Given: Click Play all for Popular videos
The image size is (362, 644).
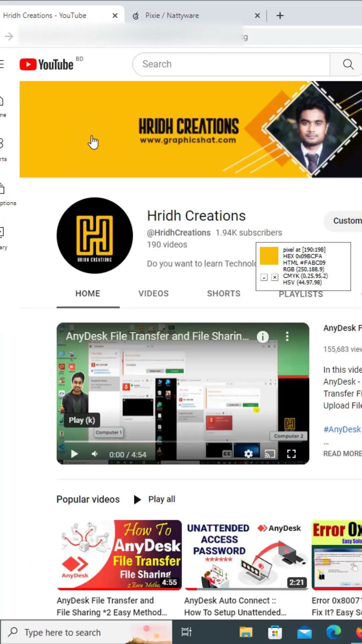Looking at the screenshot, I should tap(155, 499).
